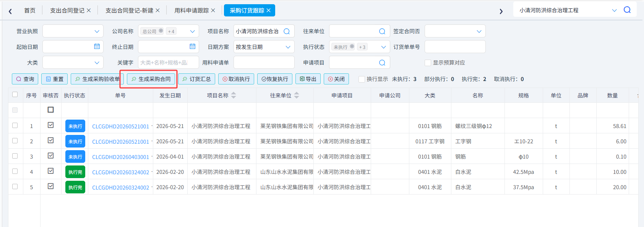
Task: Close the 用料申请跟踪 tab
Action: (x=213, y=10)
